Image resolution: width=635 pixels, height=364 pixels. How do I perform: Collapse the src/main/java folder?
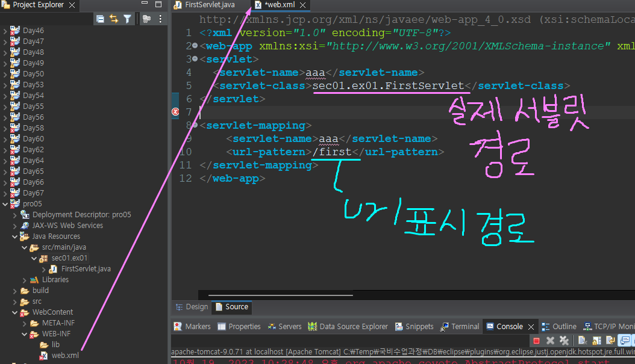(x=24, y=247)
